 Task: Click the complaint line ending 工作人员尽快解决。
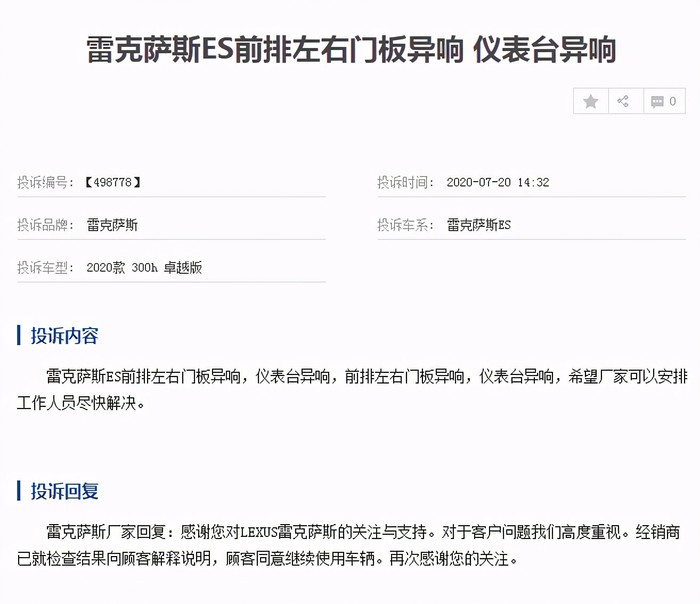(x=81, y=403)
